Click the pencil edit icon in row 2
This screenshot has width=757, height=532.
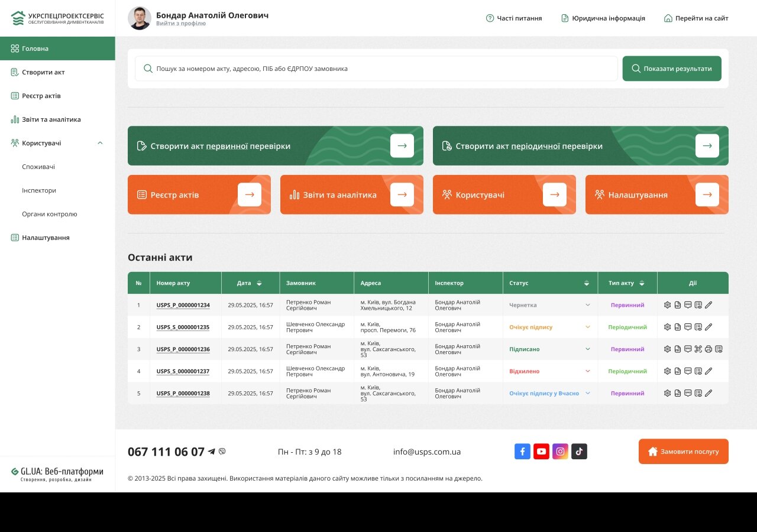pos(709,327)
